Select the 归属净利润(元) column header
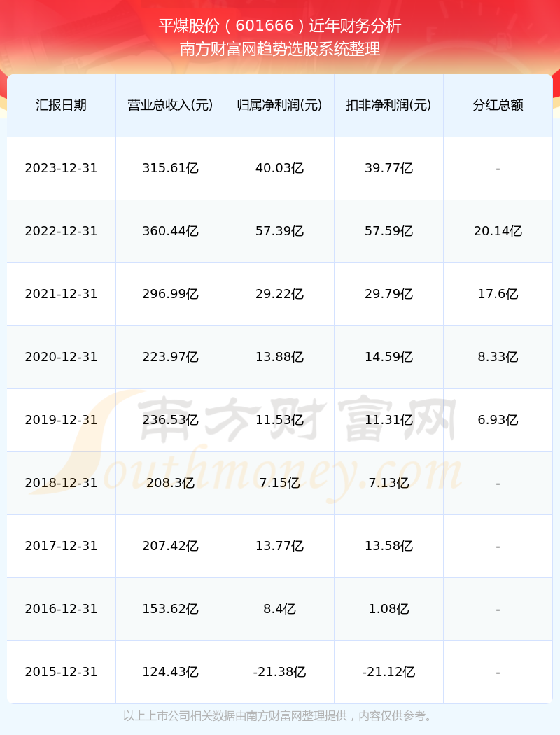The width and height of the screenshot is (560, 735). pos(280,105)
